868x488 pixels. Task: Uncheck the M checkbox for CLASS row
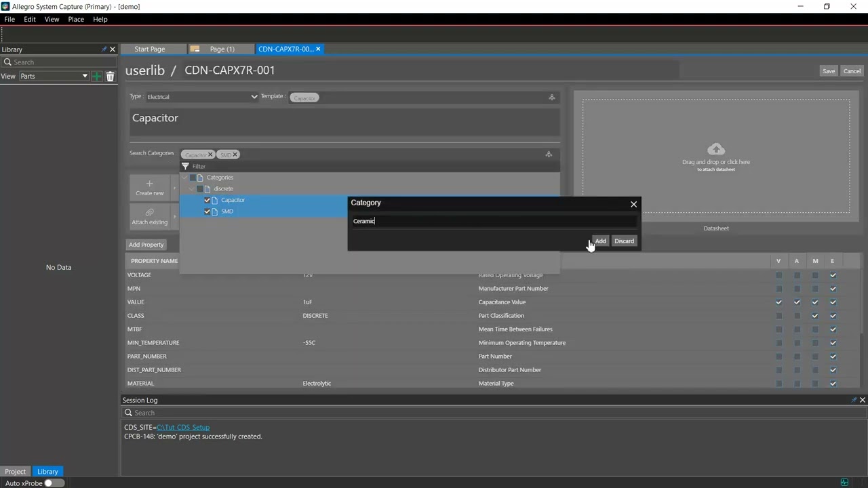coord(815,316)
